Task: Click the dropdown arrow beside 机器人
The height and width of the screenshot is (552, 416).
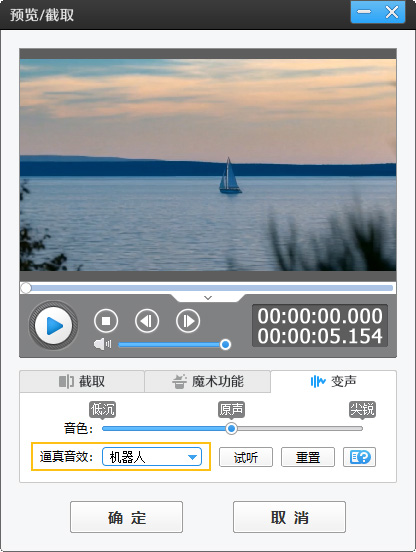Action: pos(192,457)
